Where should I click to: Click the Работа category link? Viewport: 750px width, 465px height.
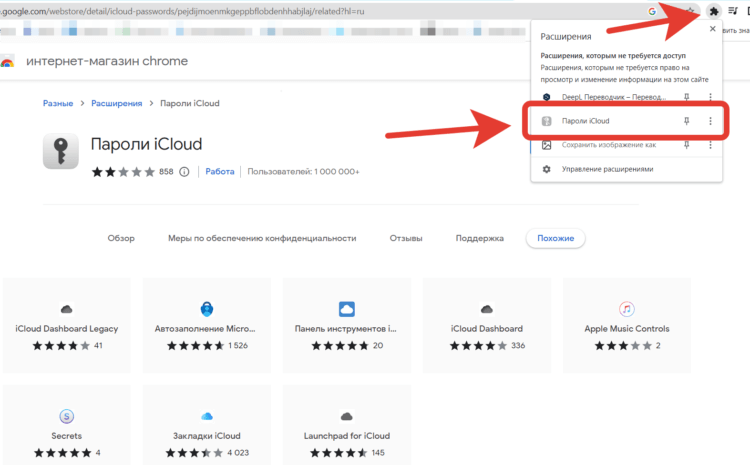(220, 171)
